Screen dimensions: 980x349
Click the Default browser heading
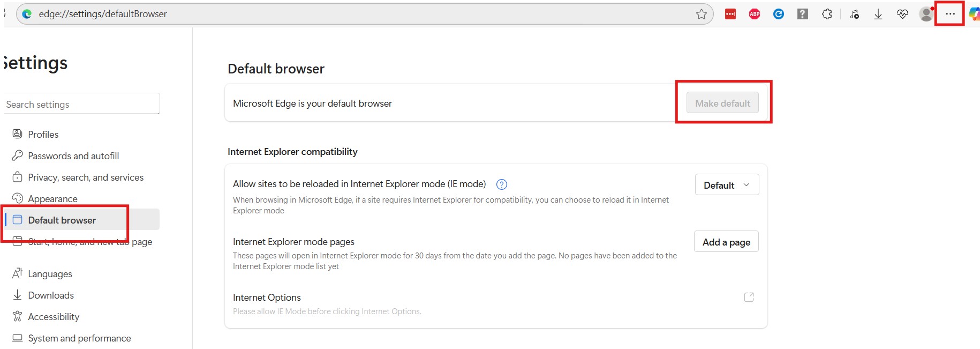pos(276,69)
